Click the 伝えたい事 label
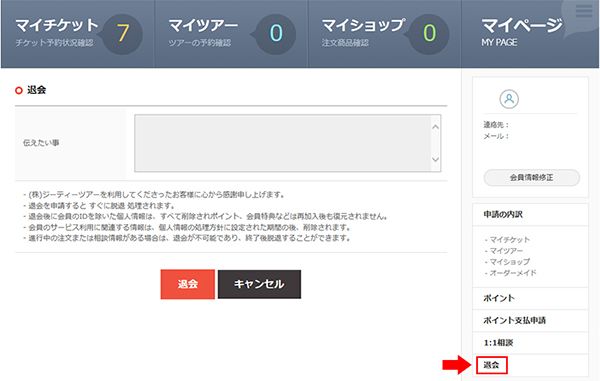Viewport: 600px width, 381px height. coord(41,143)
